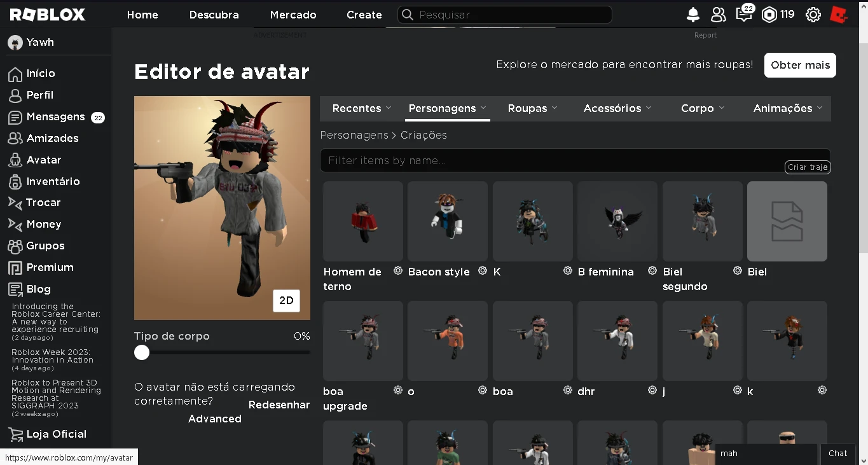This screenshot has height=465, width=868.
Task: Open settings gear for boa upgrade outfit
Action: [398, 390]
